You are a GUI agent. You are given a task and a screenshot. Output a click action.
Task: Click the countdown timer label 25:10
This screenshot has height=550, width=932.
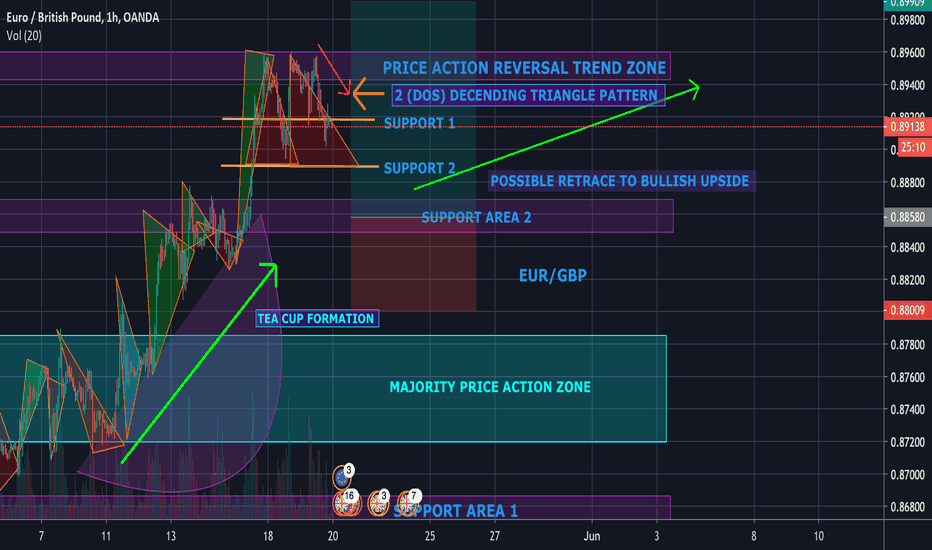click(914, 147)
